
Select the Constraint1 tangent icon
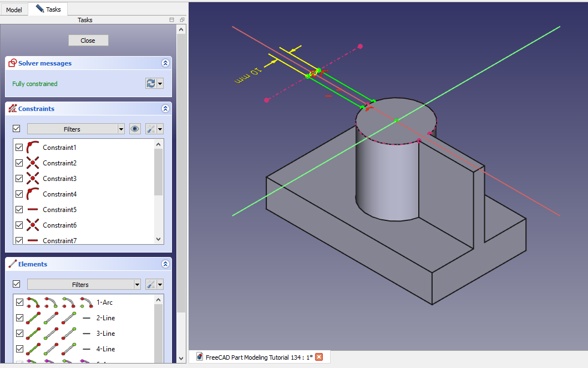(33, 148)
